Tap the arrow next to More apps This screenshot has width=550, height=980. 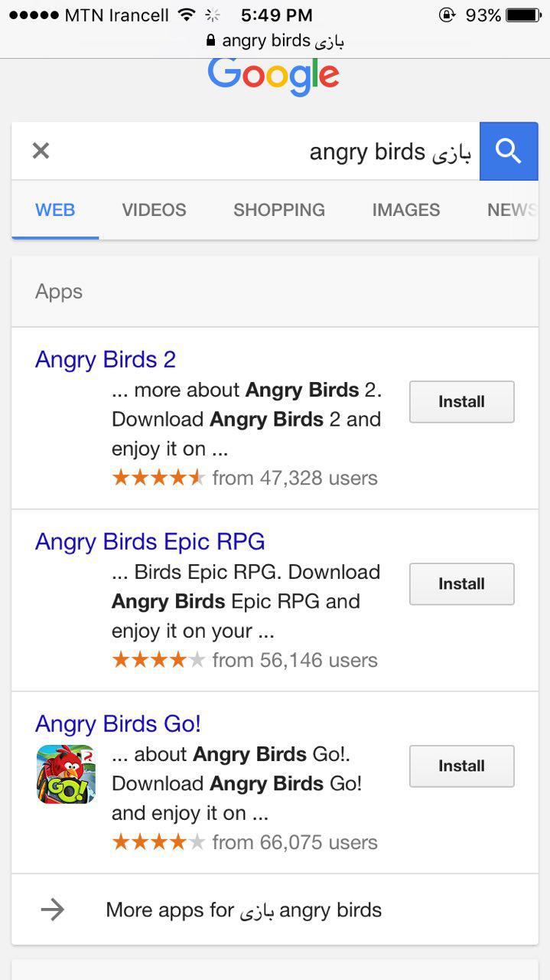(53, 910)
